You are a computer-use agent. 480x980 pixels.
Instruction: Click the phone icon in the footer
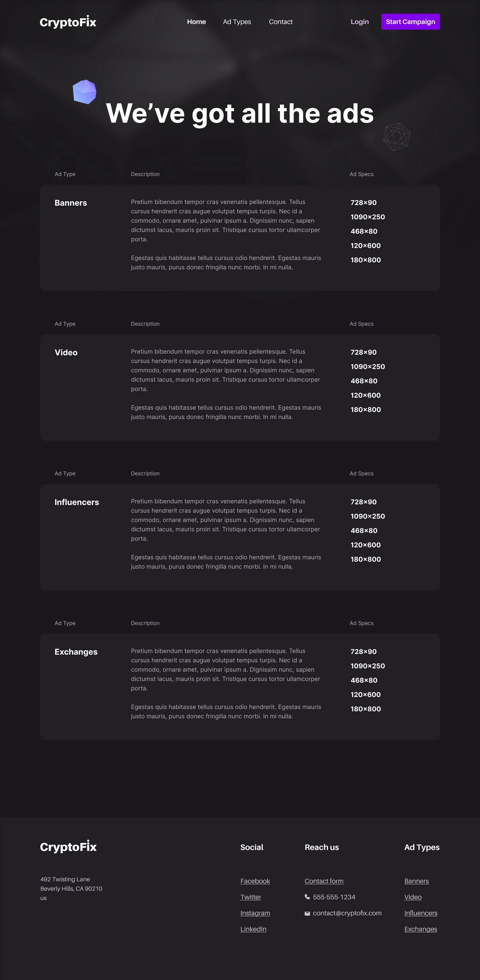307,897
